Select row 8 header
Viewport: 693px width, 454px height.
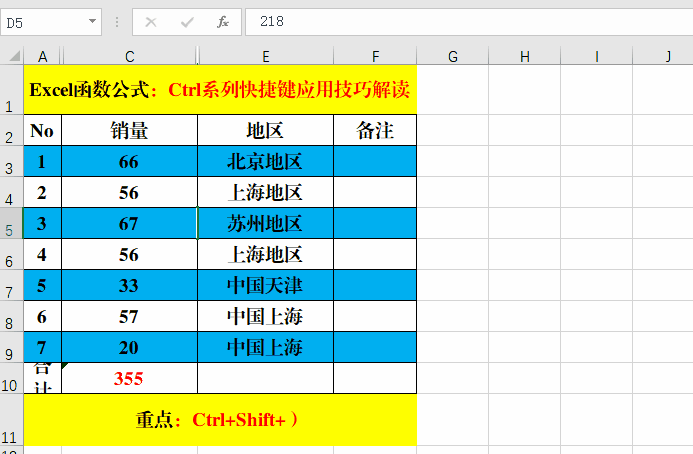coord(11,316)
